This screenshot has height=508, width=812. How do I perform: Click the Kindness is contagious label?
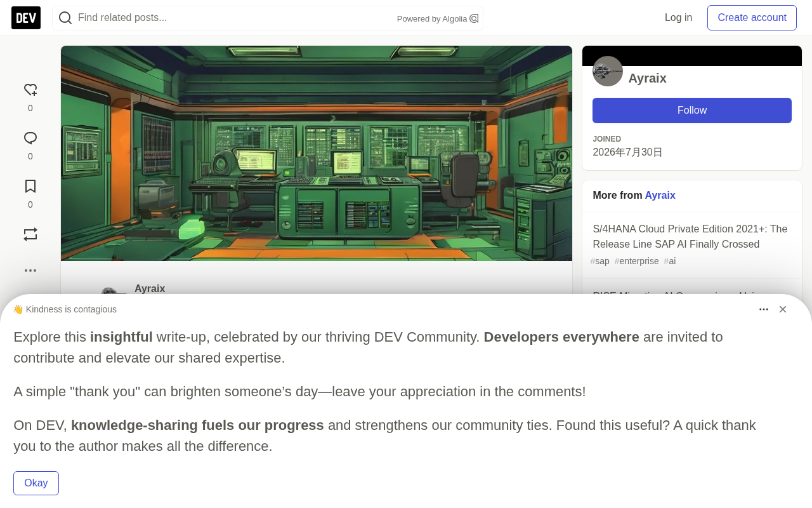tap(65, 309)
